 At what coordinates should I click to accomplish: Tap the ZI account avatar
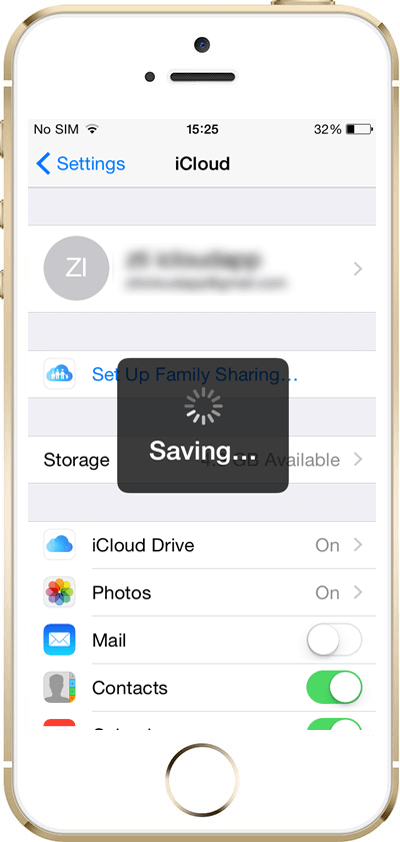pyautogui.click(x=76, y=268)
